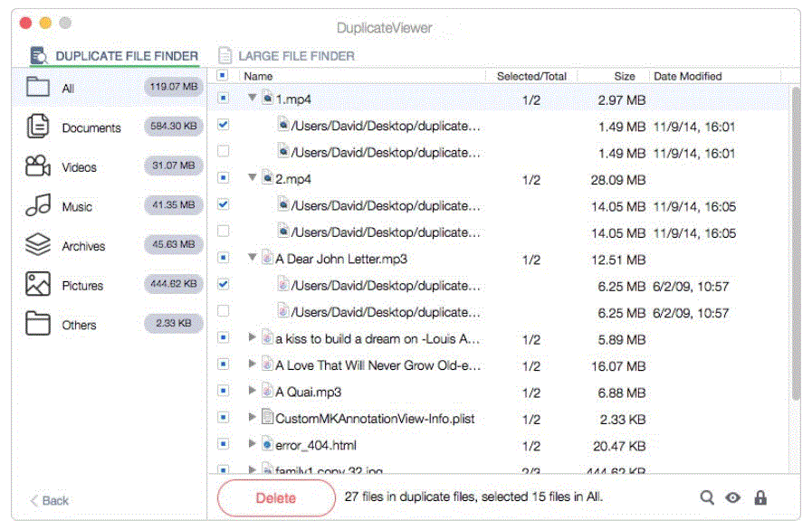This screenshot has height=530, width=812.
Task: Select the Videos category label
Action: [80, 167]
